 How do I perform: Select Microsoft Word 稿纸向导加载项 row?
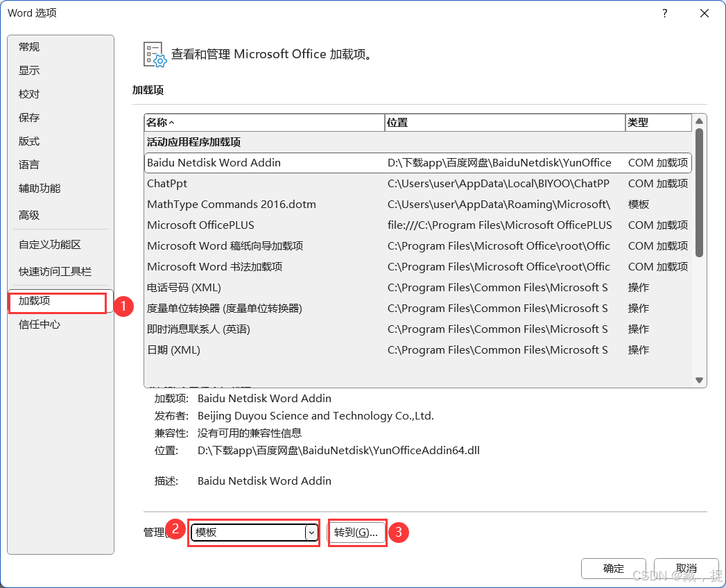pyautogui.click(x=418, y=246)
